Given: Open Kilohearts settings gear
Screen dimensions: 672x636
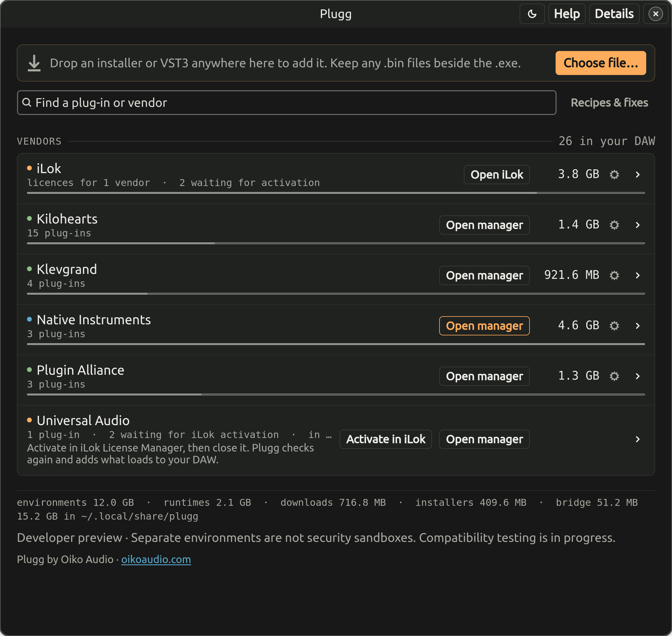Looking at the screenshot, I should coord(614,225).
